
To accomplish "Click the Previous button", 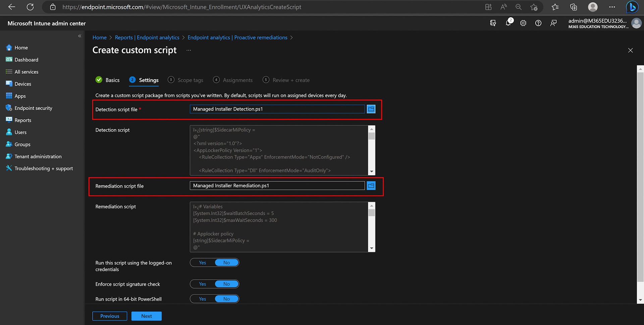I will [x=110, y=316].
